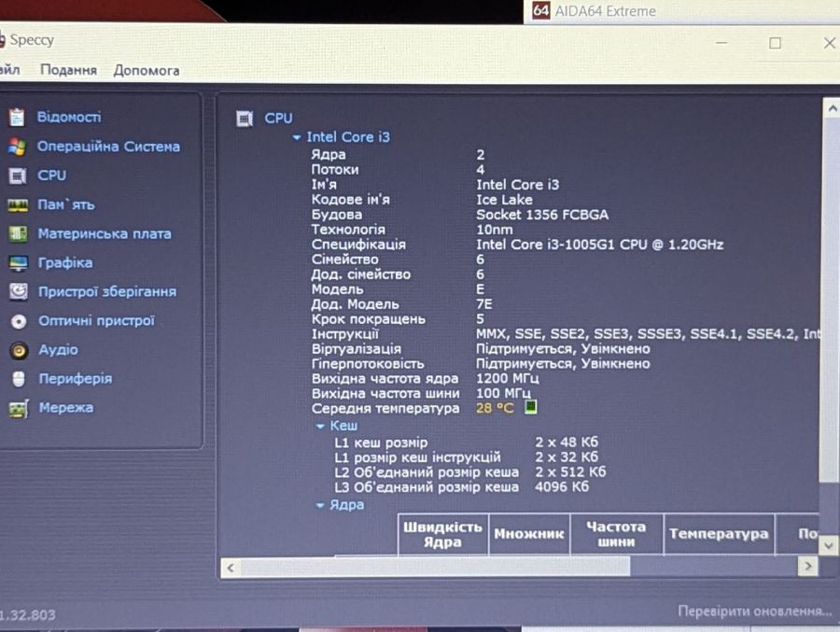Click the Інструкції row instruction set list
Image resolution: width=840 pixels, height=632 pixels.
[x=648, y=334]
